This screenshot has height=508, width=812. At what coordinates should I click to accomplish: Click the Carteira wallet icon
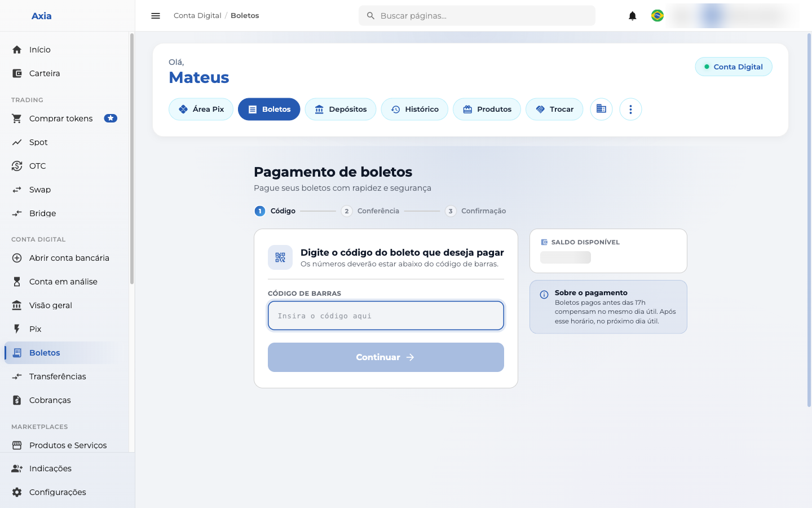click(17, 73)
